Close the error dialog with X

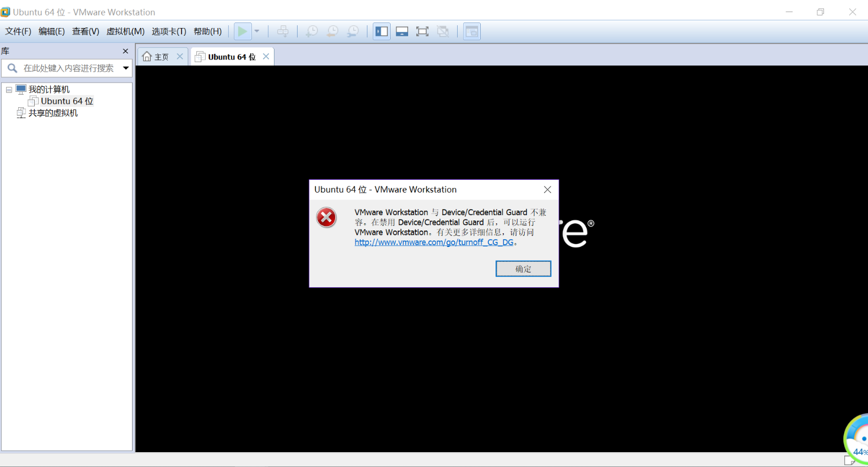click(547, 189)
